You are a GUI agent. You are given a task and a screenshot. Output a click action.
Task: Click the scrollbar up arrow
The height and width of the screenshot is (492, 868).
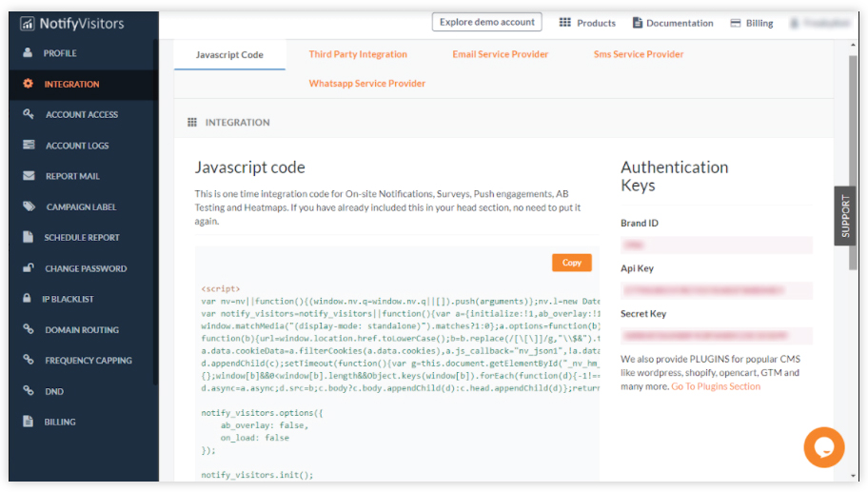click(853, 45)
